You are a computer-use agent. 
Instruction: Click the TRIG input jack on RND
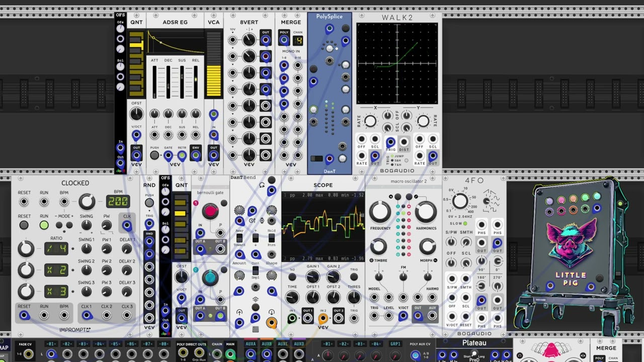point(149,224)
